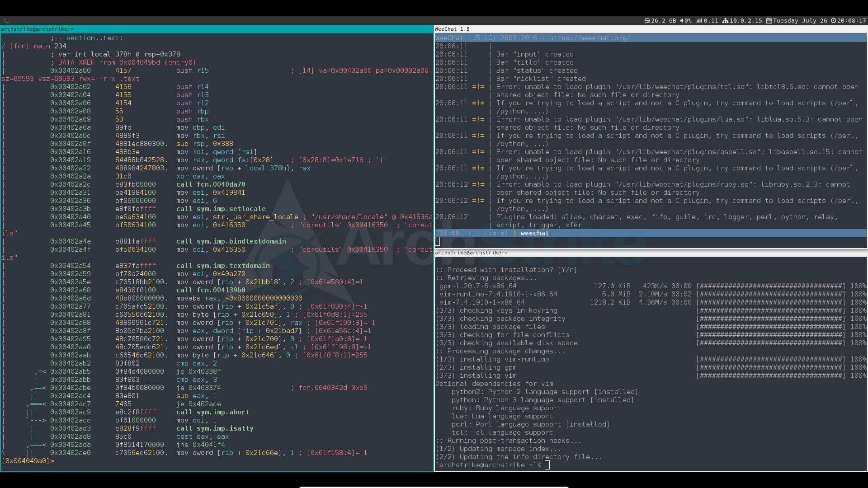
Task: Click the 10.0.2.15 IP address text
Action: pyautogui.click(x=745, y=21)
